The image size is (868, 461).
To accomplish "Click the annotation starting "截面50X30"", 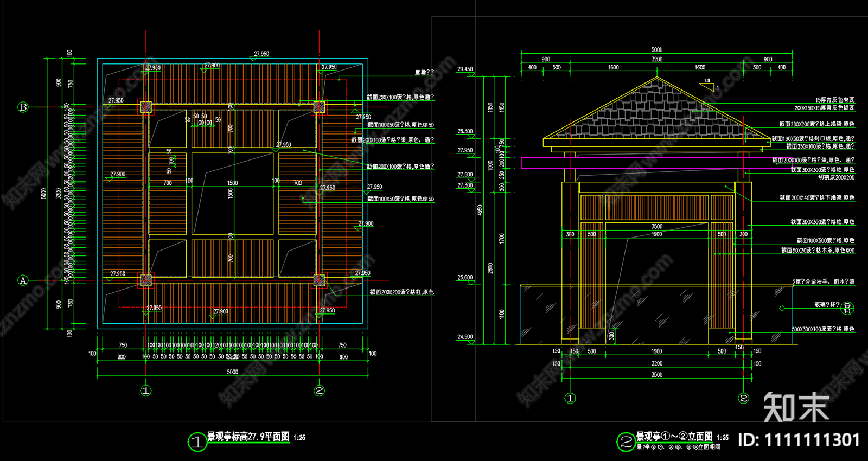I will [x=818, y=251].
